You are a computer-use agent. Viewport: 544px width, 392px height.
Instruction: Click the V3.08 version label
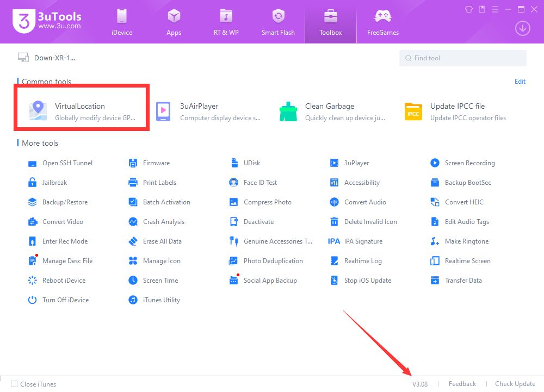(x=420, y=384)
